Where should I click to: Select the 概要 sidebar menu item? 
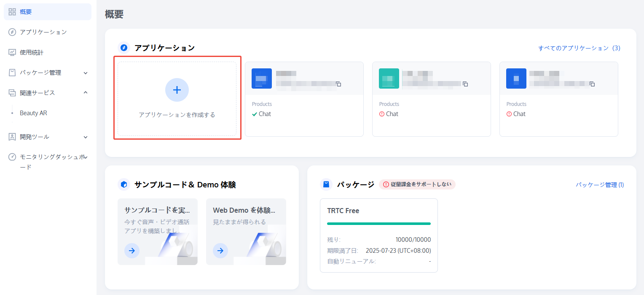click(x=26, y=12)
